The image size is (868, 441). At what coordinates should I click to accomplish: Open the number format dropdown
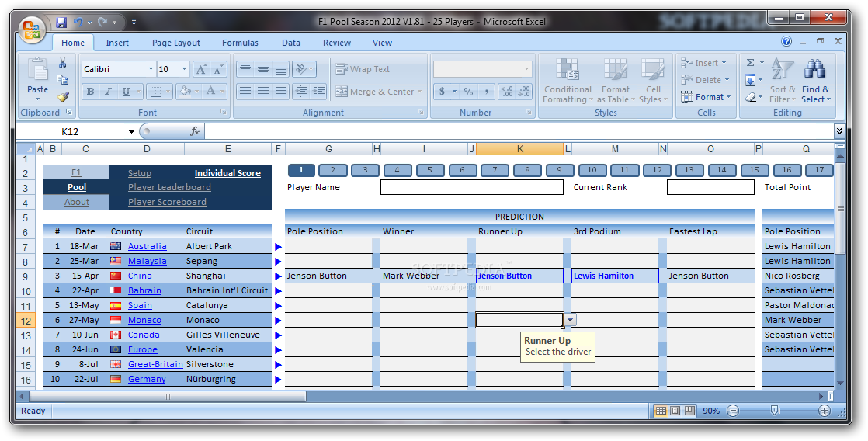(x=526, y=69)
